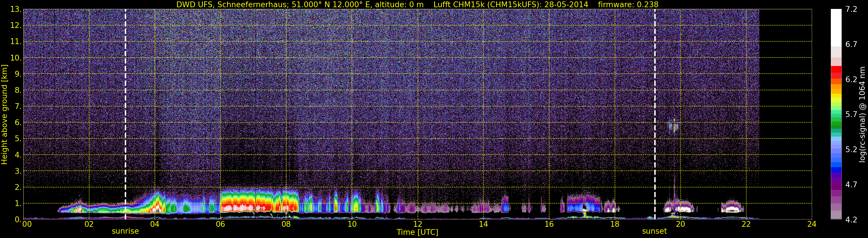Click the colorbar tick value 7.2
This screenshot has width=868, height=238.
851,9
